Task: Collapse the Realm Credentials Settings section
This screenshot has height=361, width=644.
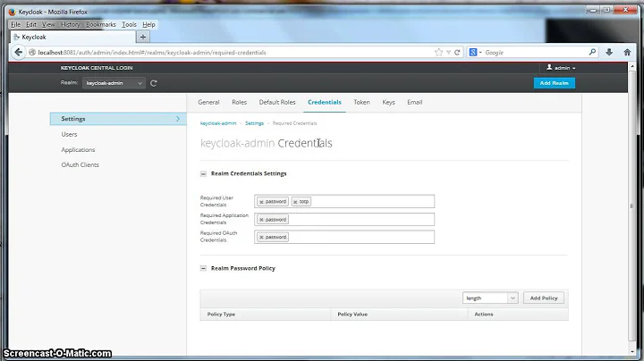Action: point(203,174)
